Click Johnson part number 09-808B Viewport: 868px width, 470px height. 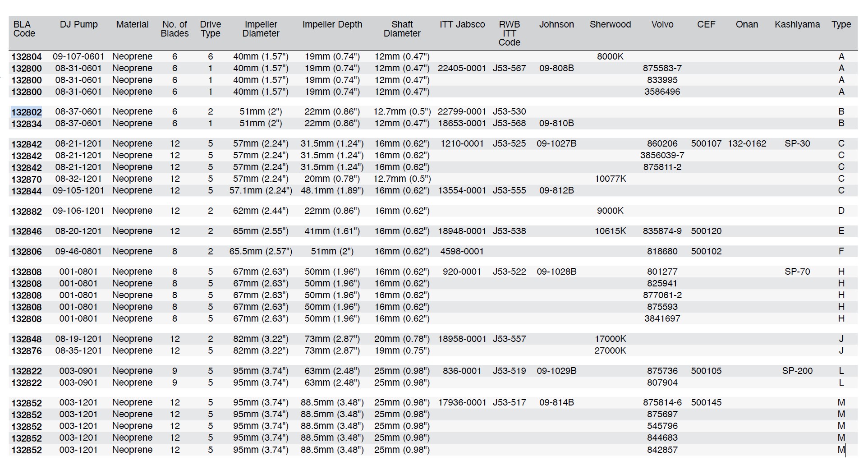point(556,69)
